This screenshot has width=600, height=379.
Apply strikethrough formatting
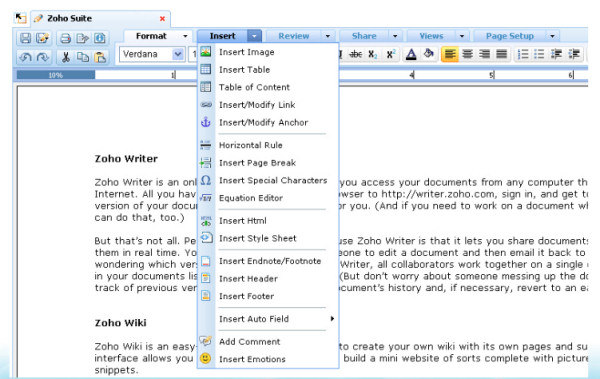(x=356, y=54)
